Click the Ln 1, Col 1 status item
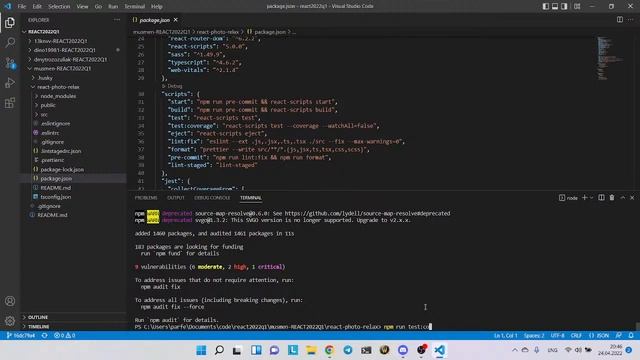This screenshot has height=360, width=640. (x=505, y=336)
